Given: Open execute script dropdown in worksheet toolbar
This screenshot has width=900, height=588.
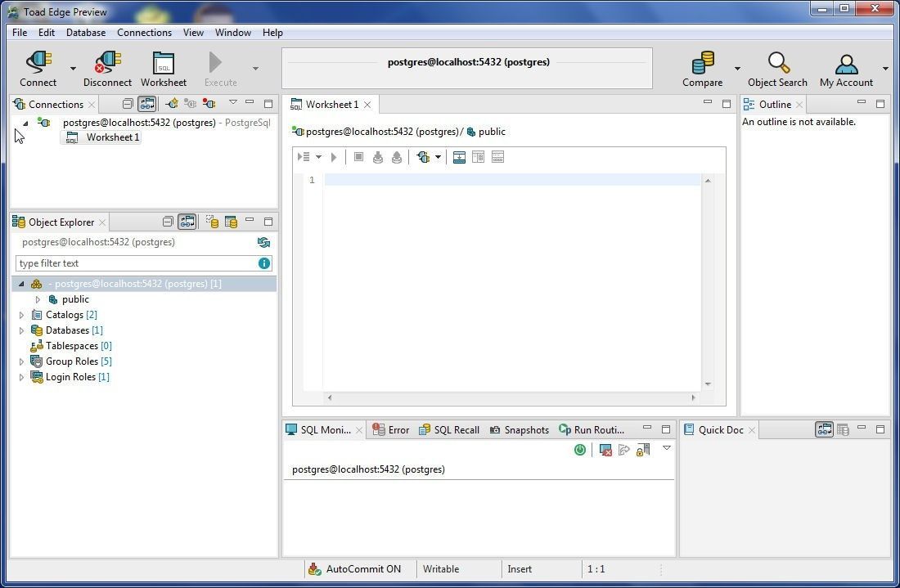Looking at the screenshot, I should point(318,156).
